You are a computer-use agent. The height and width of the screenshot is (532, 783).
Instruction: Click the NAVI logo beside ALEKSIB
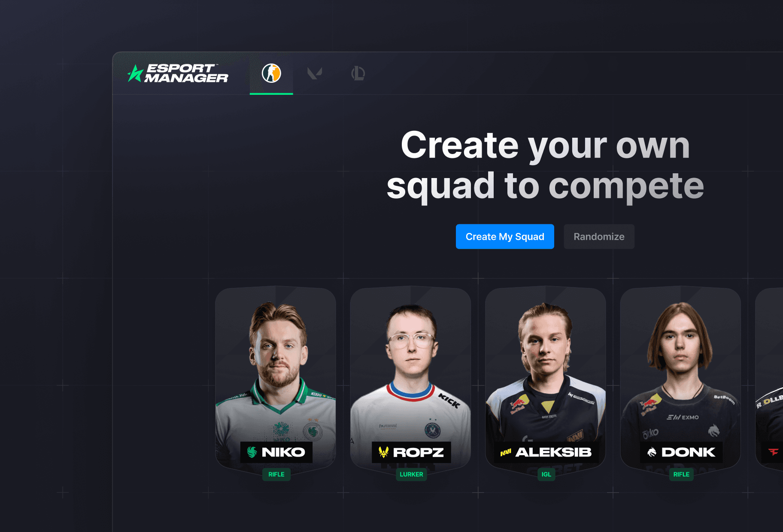(x=506, y=452)
